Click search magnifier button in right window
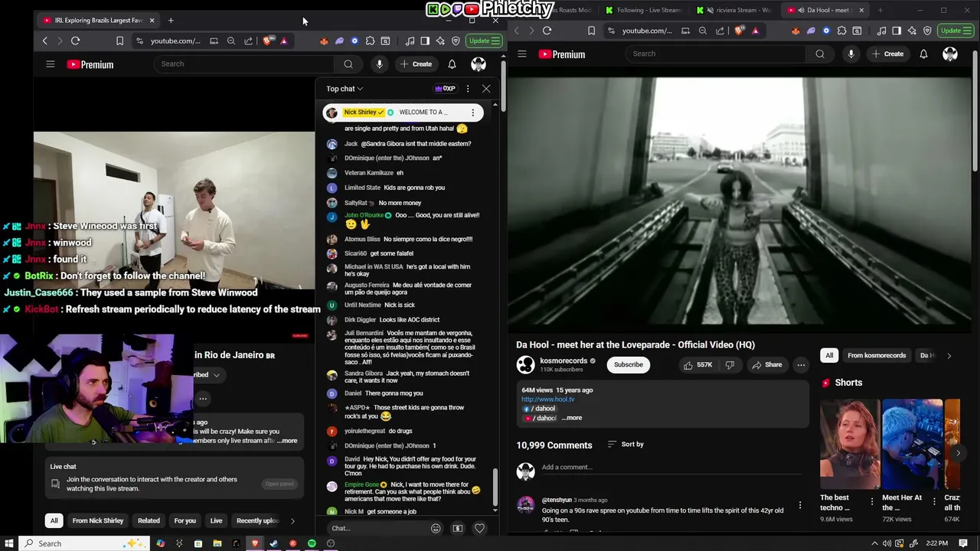 pos(820,54)
